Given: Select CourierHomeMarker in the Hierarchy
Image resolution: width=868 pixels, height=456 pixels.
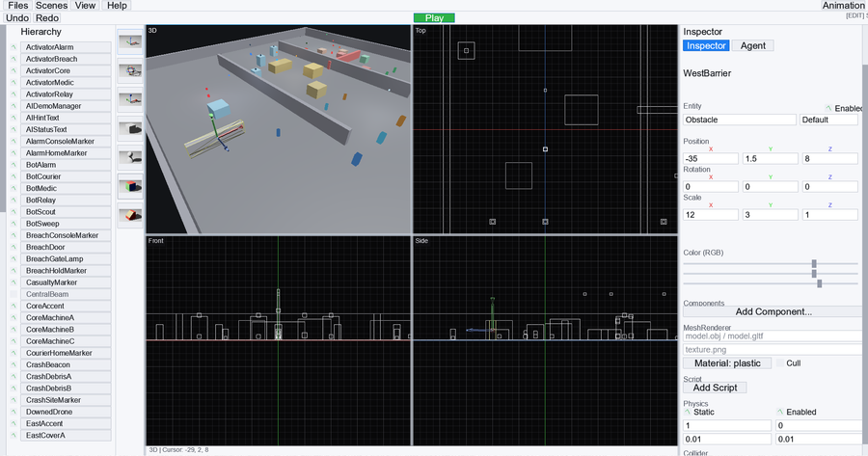Looking at the screenshot, I should 66,353.
